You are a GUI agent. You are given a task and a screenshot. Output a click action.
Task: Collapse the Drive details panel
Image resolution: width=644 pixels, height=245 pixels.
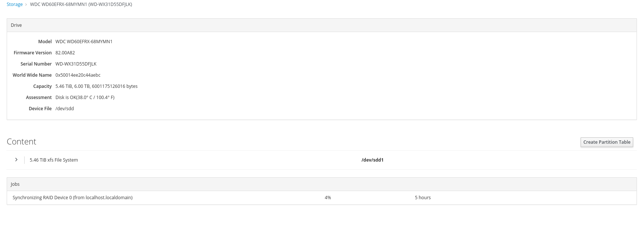[x=16, y=25]
